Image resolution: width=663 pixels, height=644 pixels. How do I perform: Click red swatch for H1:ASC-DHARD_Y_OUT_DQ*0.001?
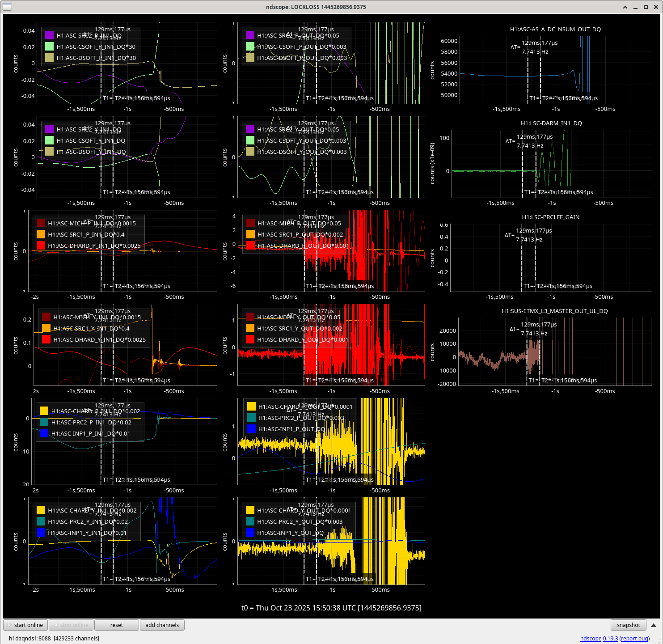click(250, 339)
